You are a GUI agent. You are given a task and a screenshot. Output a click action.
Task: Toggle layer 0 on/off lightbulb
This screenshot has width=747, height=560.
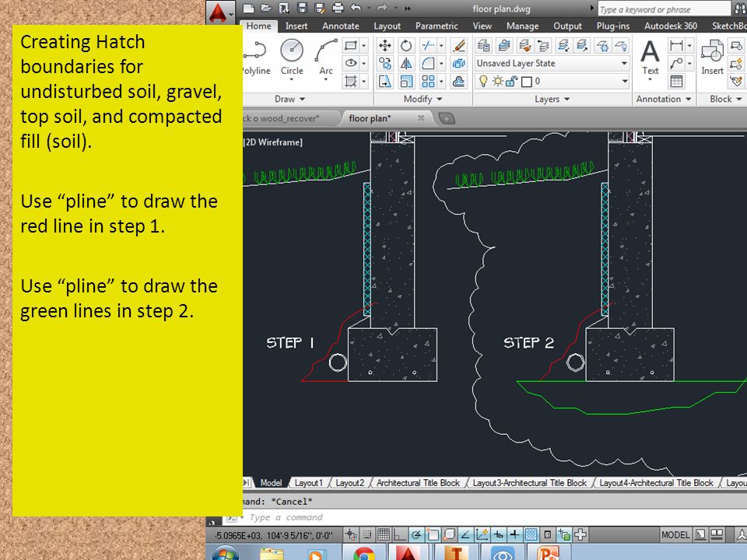(483, 82)
